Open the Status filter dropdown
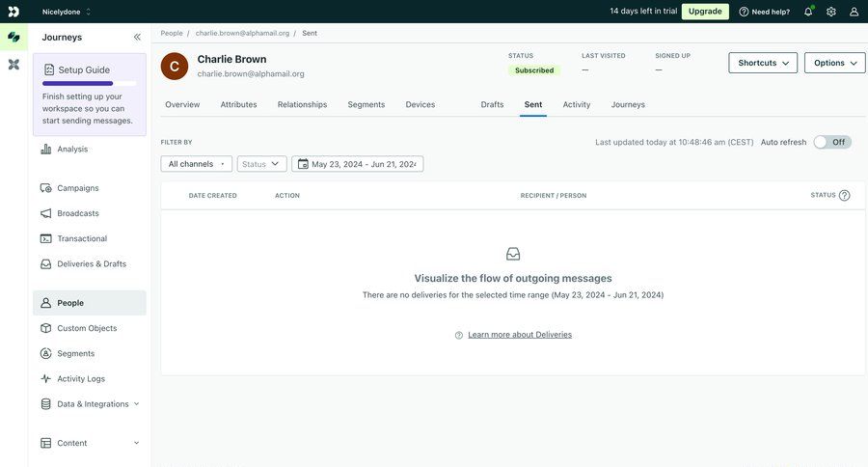The width and height of the screenshot is (868, 467). pos(261,164)
